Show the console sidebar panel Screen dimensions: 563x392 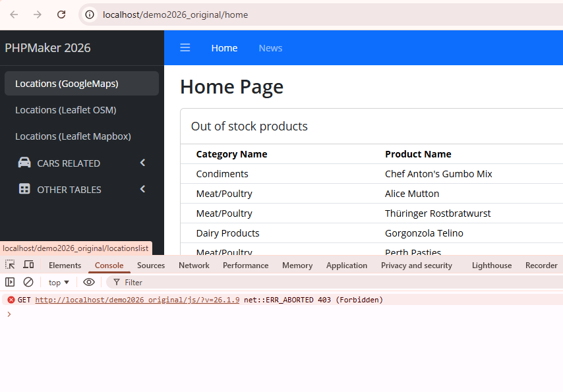[10, 282]
